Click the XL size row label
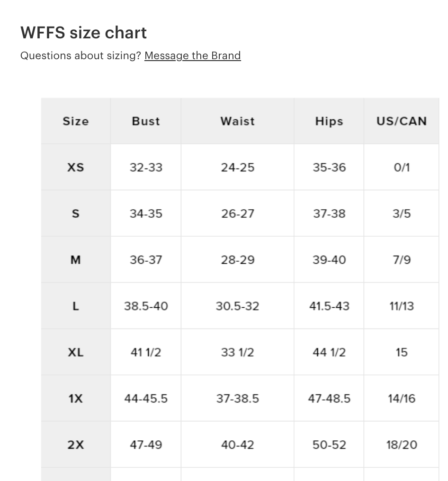Image resolution: width=448 pixels, height=481 pixels. tap(76, 352)
